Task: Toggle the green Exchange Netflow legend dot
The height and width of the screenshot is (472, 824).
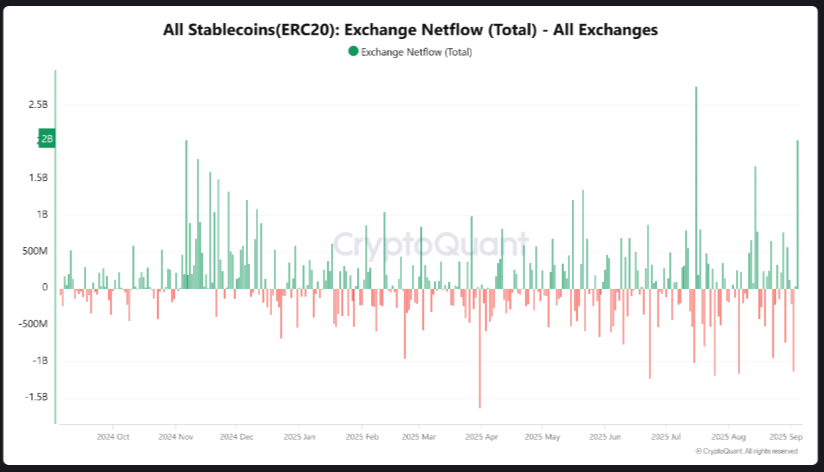Action: (x=352, y=51)
